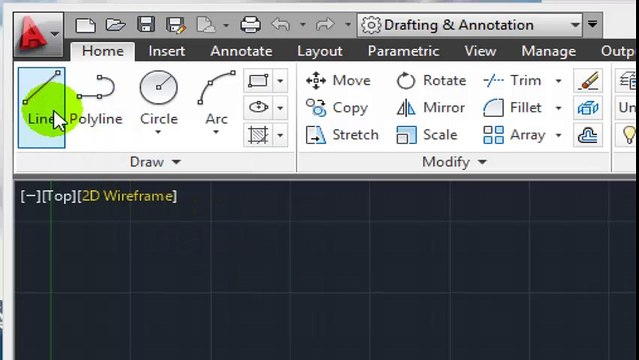Open the Array dropdown arrow
This screenshot has height=360, width=639.
pos(559,135)
